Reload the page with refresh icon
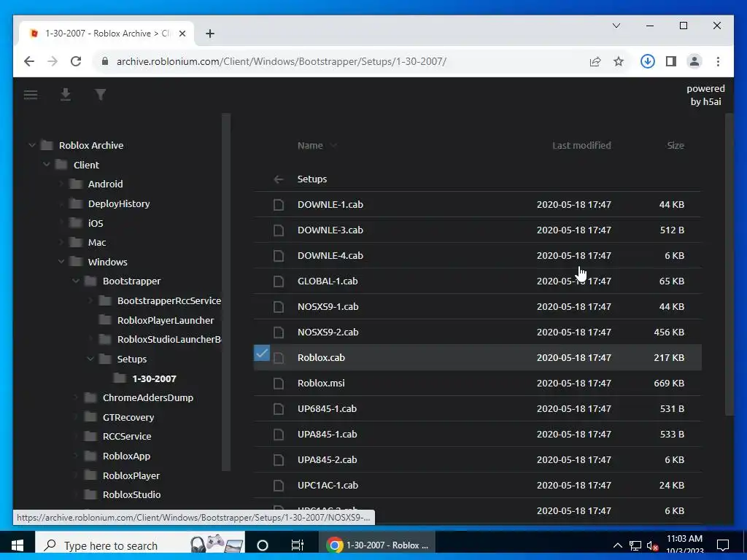 click(76, 61)
